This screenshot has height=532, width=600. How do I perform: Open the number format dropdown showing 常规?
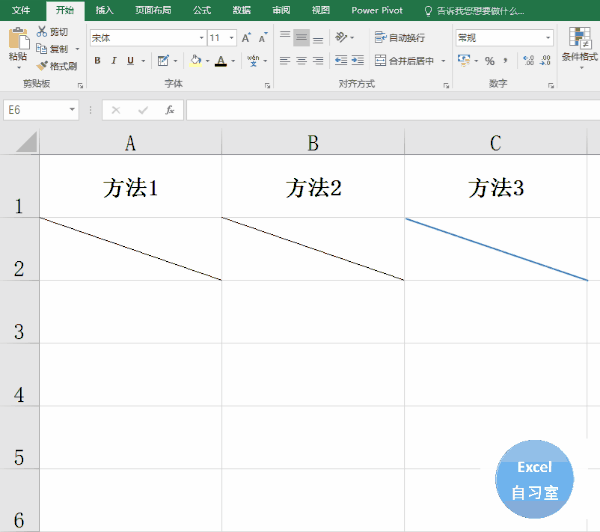[x=548, y=38]
